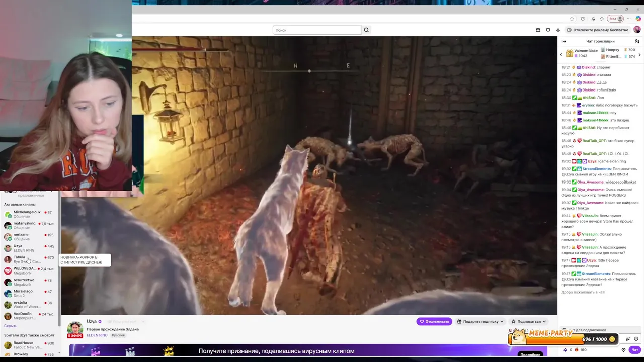Click the browser Вход sign-in button
Image resolution: width=644 pixels, height=362 pixels.
pyautogui.click(x=615, y=19)
